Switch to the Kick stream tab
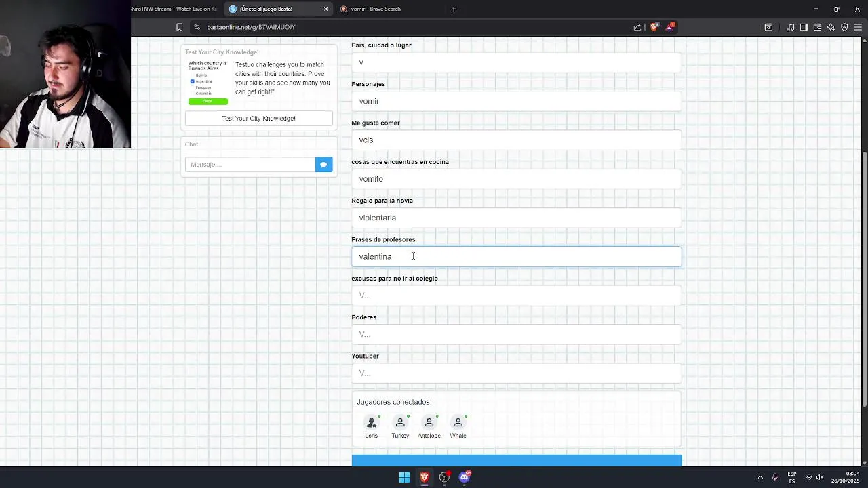Image resolution: width=868 pixels, height=488 pixels. (174, 9)
